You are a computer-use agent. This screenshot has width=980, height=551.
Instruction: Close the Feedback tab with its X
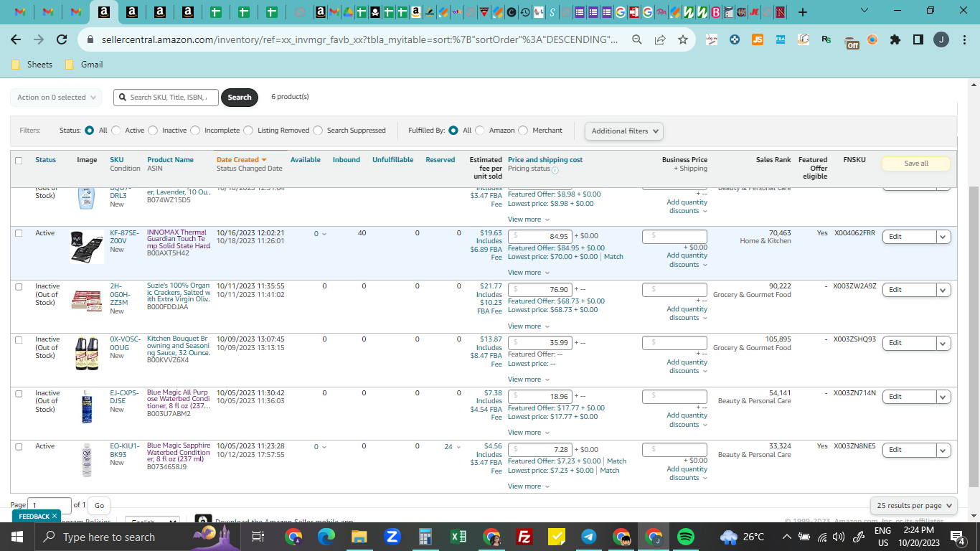click(55, 516)
